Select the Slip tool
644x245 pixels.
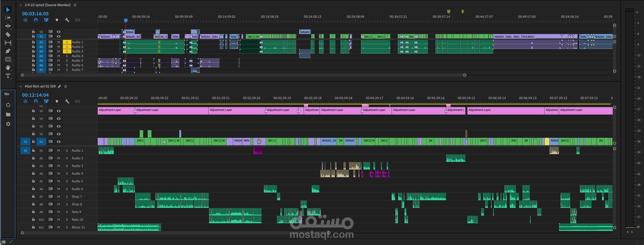pos(8,43)
